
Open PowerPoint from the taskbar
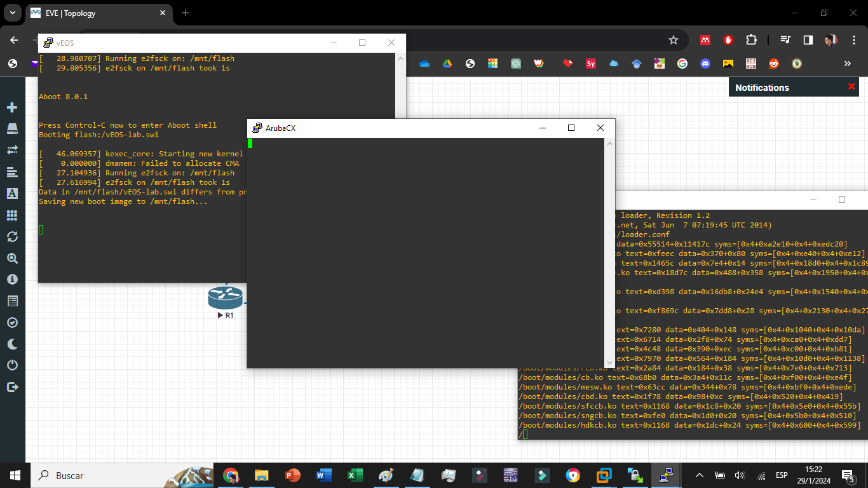click(x=292, y=475)
